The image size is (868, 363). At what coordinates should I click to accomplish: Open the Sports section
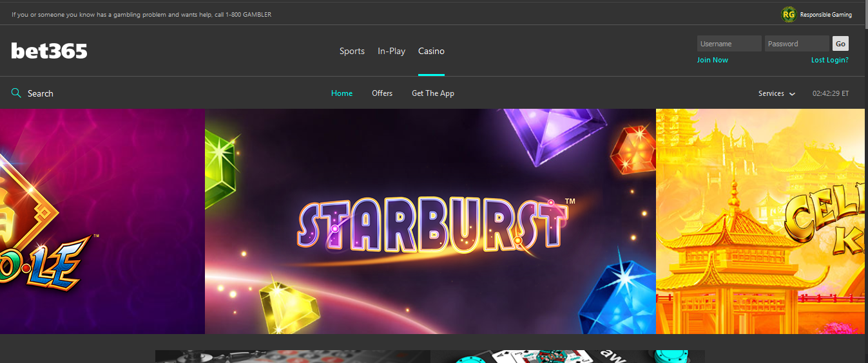point(352,51)
